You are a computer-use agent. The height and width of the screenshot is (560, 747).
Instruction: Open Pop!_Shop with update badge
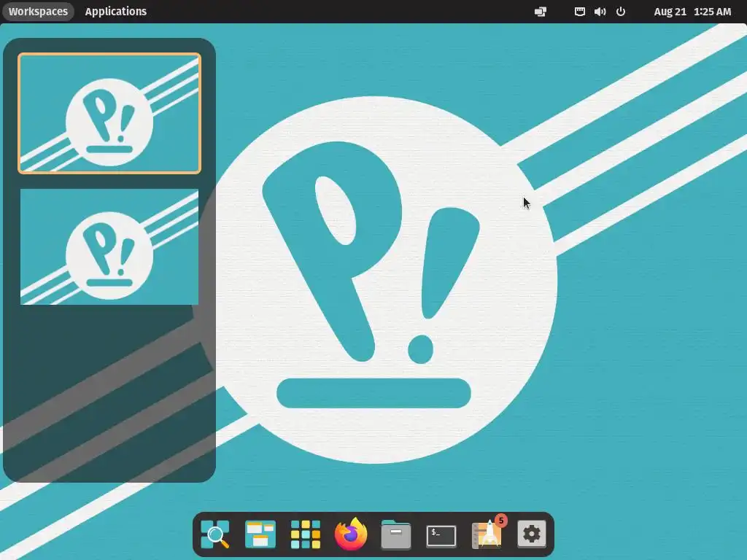point(487,533)
